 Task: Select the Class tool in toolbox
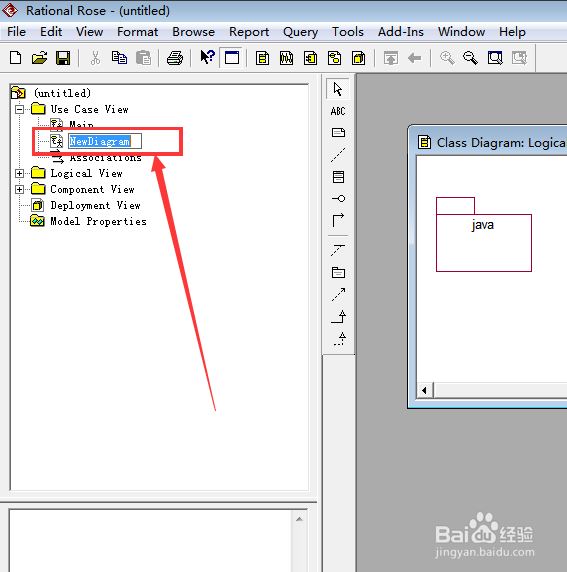tap(338, 177)
